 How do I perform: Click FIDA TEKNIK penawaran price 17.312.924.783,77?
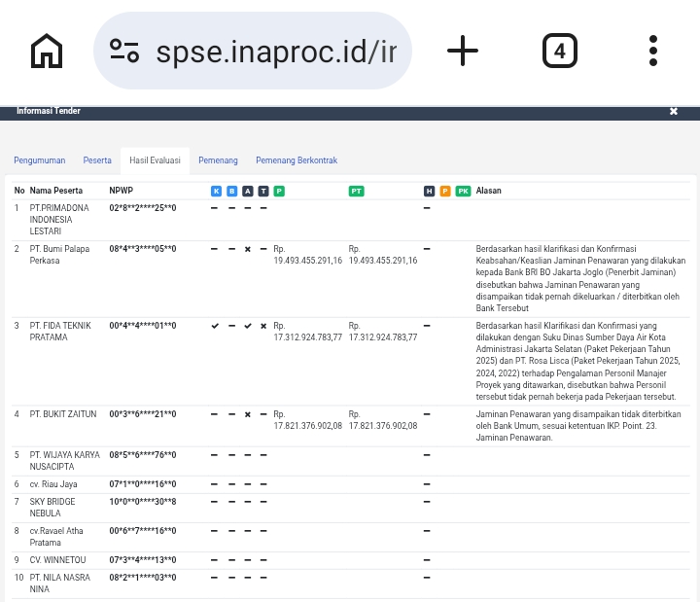coord(307,332)
